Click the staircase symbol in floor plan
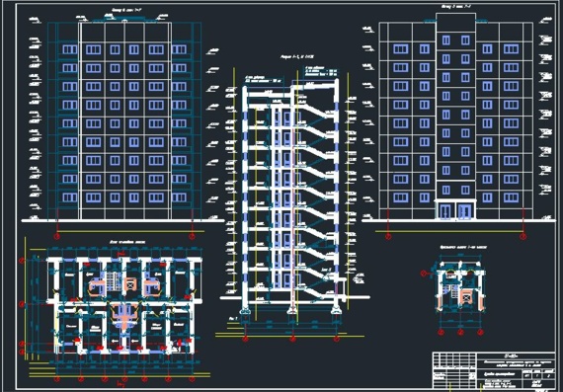The image size is (563, 392). pos(113,280)
